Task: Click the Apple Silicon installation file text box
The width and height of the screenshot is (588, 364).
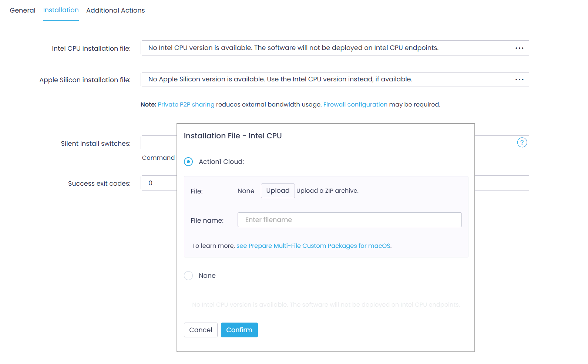Action: 326,80
